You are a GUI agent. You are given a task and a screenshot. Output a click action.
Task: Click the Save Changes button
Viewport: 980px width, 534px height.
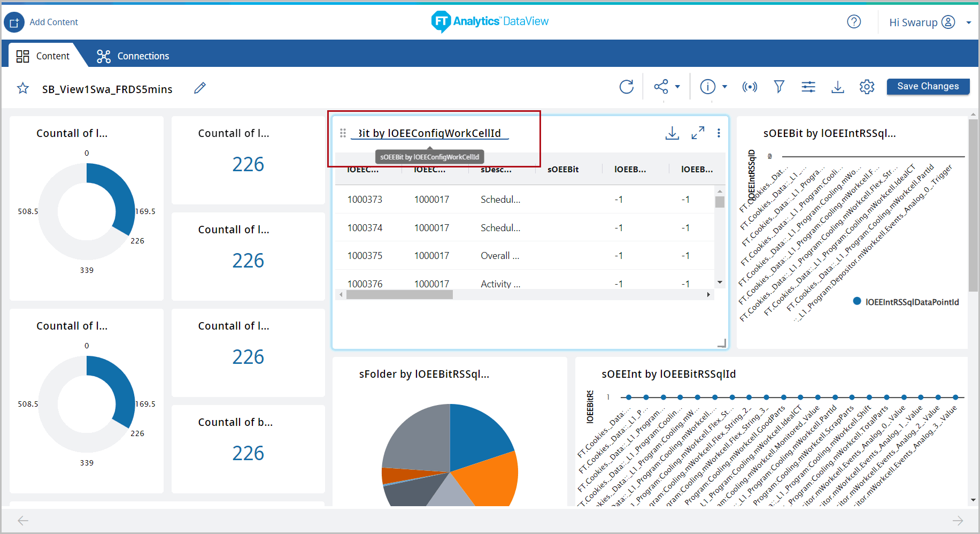point(928,86)
